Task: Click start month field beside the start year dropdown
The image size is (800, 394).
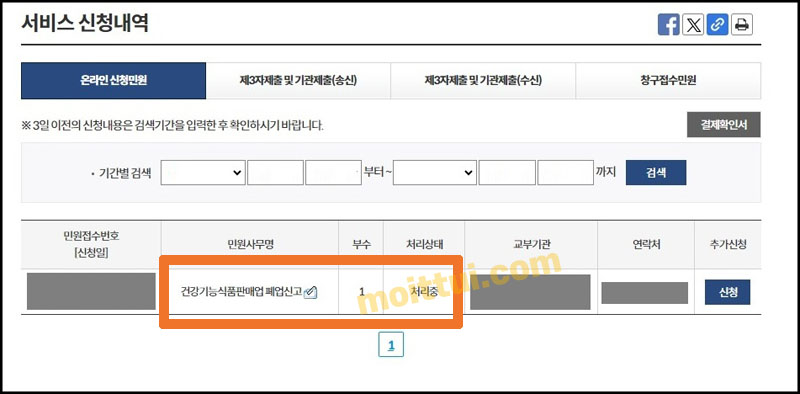Action: pyautogui.click(x=276, y=173)
